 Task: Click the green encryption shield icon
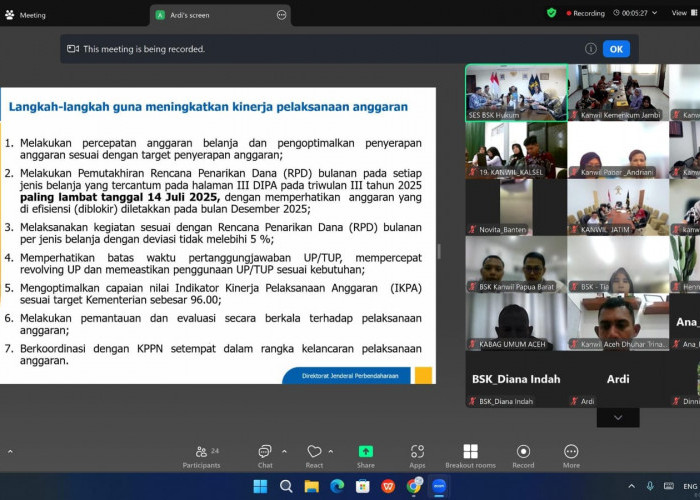[x=551, y=13]
